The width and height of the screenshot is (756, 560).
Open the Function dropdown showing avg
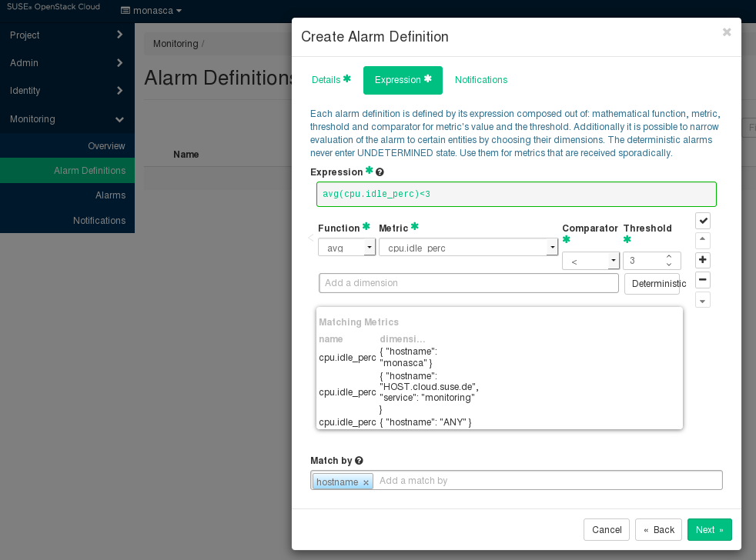370,248
